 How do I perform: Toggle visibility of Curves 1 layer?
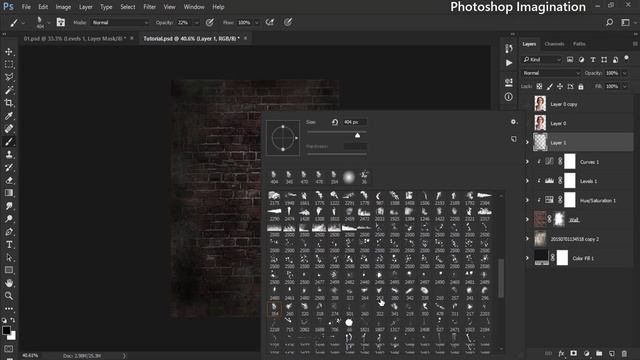pyautogui.click(x=527, y=162)
